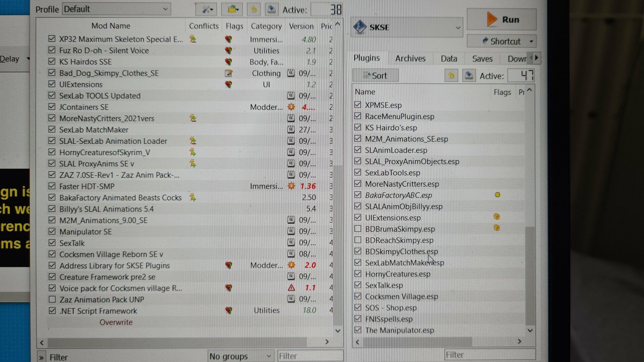644x362 pixels.
Task: Open the list options folder icon next to the profile selector
Action: (232, 9)
